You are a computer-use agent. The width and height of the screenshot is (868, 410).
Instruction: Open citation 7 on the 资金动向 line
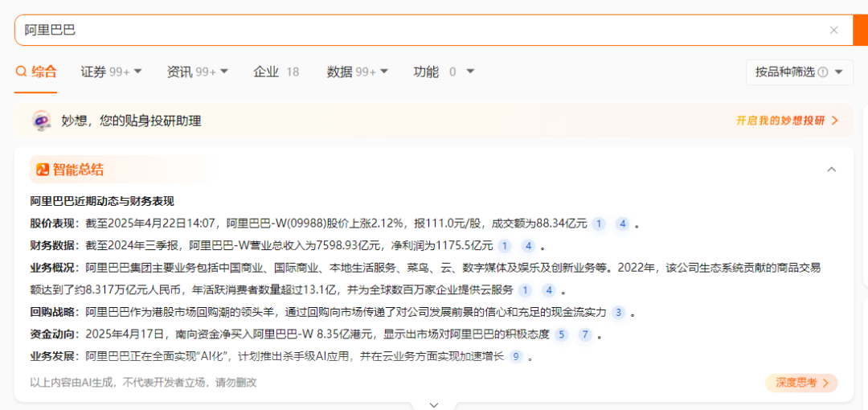(585, 334)
